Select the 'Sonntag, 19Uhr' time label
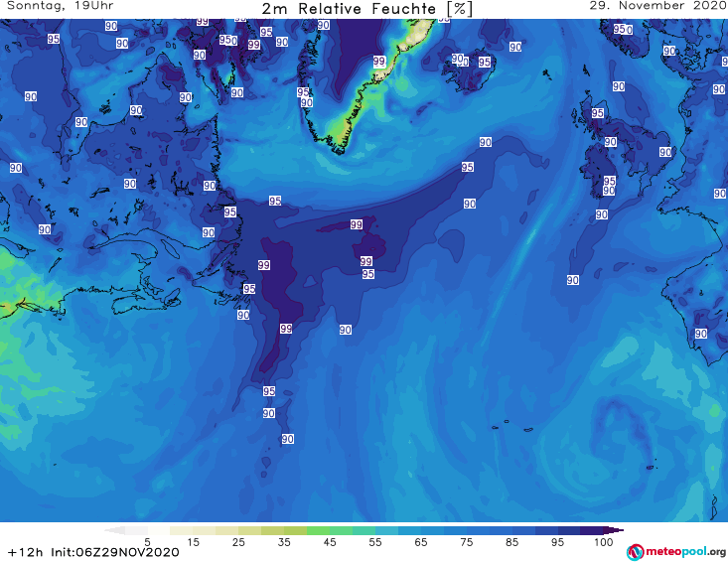The width and height of the screenshot is (728, 562). click(60, 6)
